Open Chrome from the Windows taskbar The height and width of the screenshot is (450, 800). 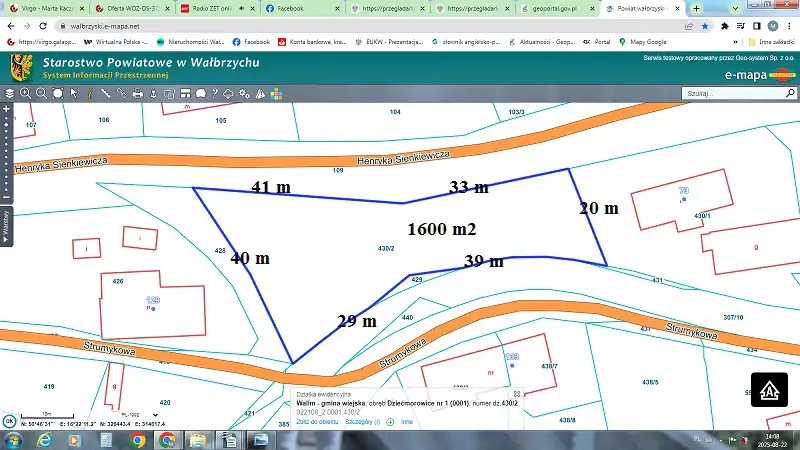tap(166, 440)
